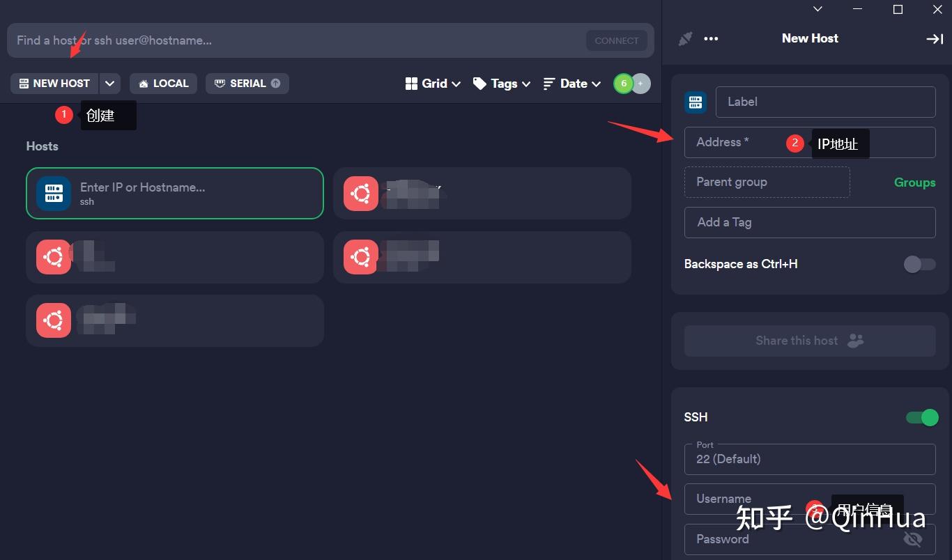Click the pin icon in New Host panel

[x=686, y=39]
